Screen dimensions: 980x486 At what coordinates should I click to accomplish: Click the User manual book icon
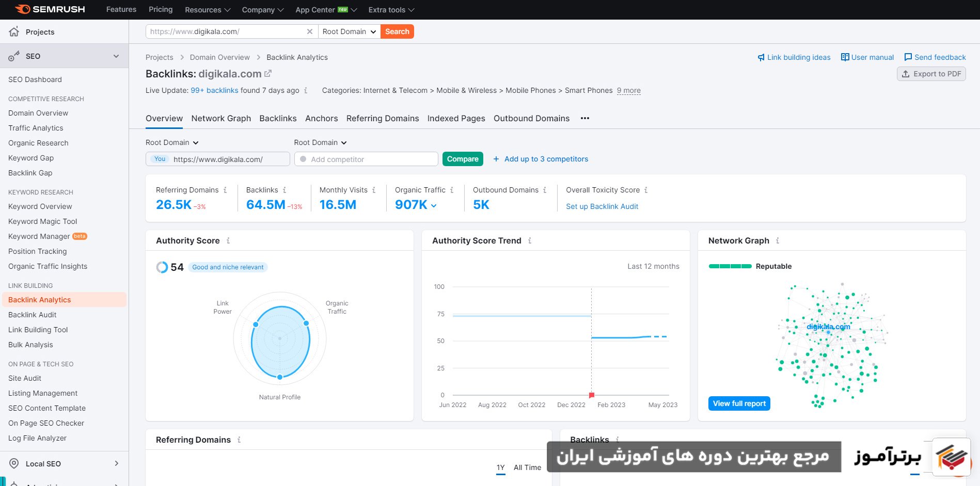pos(845,57)
